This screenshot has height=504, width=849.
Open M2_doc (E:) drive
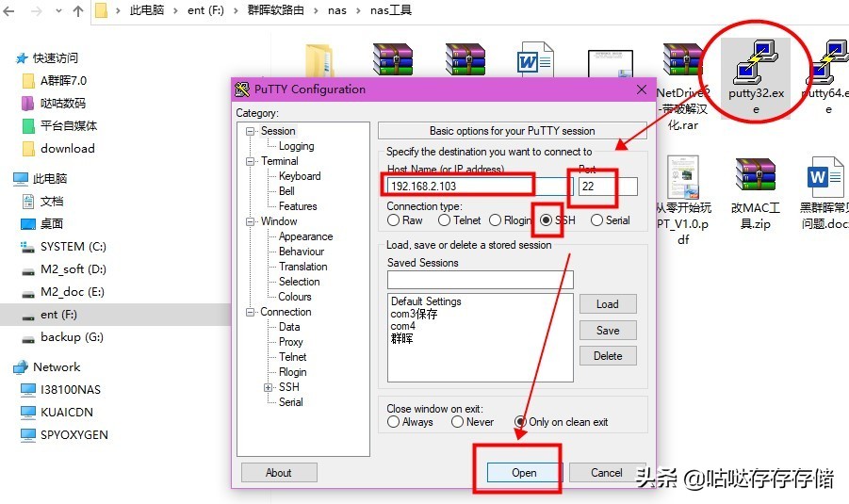tap(72, 292)
